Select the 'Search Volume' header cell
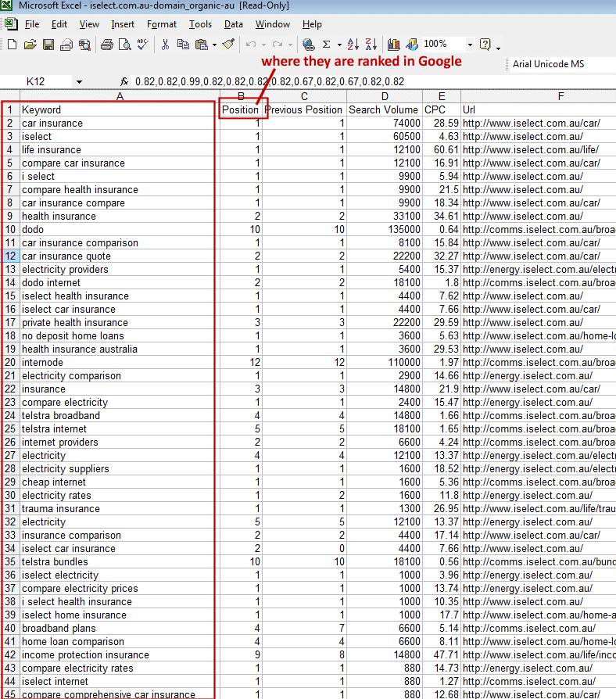This screenshot has width=616, height=699. 385,109
